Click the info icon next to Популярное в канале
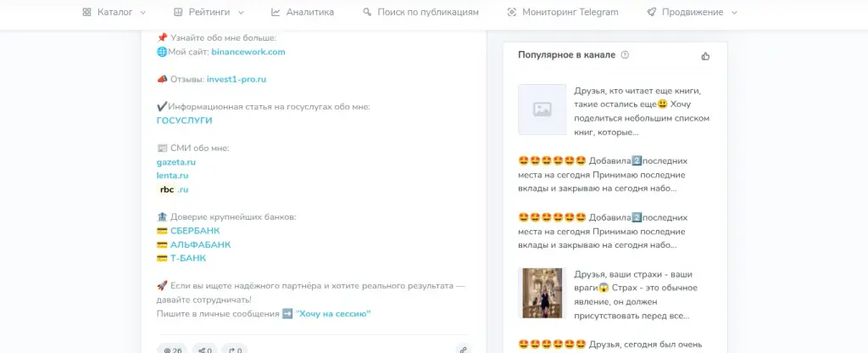 625,55
